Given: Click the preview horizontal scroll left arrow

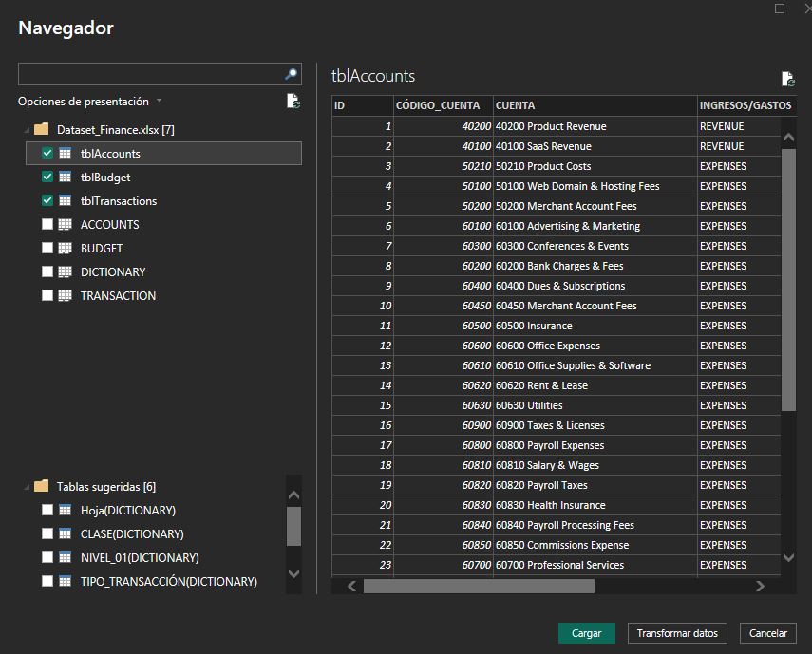Looking at the screenshot, I should [x=351, y=587].
